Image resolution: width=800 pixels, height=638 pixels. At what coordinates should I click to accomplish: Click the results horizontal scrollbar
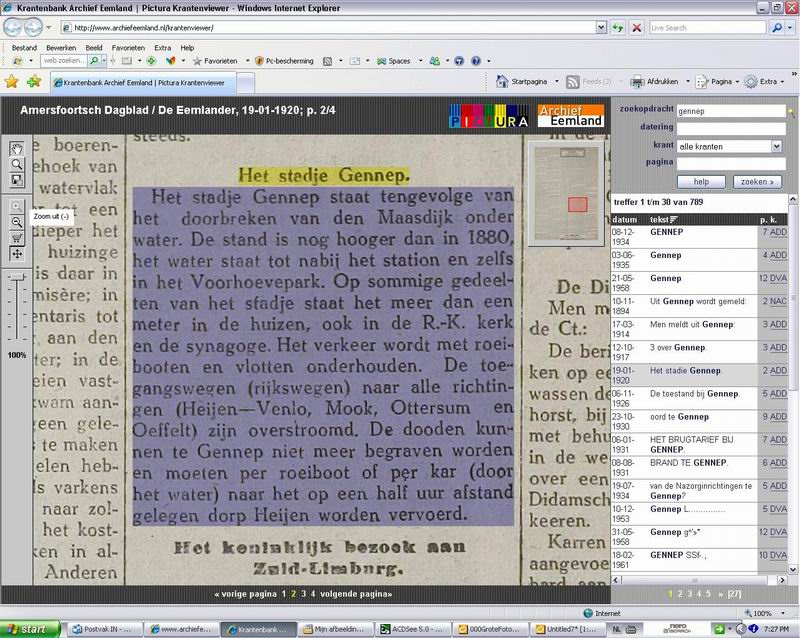click(x=699, y=580)
